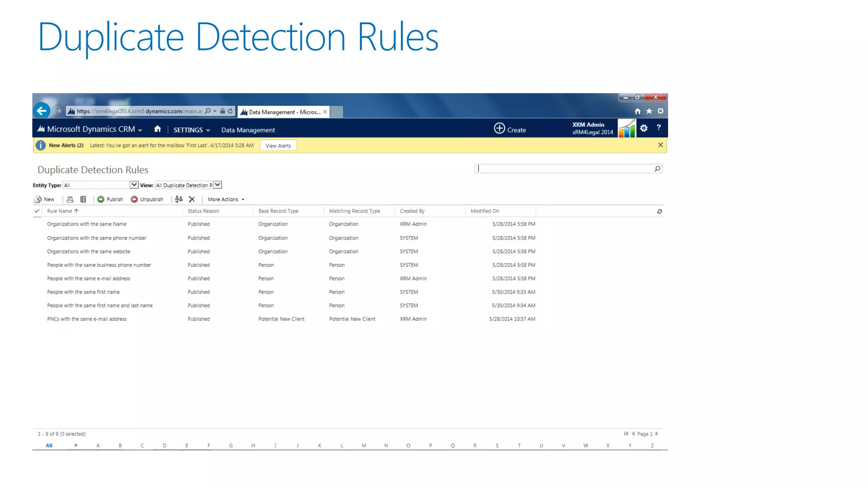The height and width of the screenshot is (488, 868).
Task: Open People with the same first name and last name
Action: [100, 305]
